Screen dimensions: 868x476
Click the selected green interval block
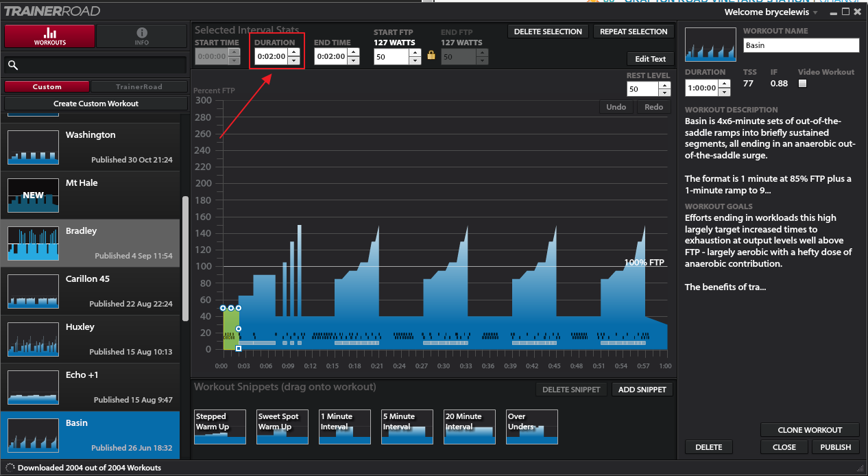[230, 329]
